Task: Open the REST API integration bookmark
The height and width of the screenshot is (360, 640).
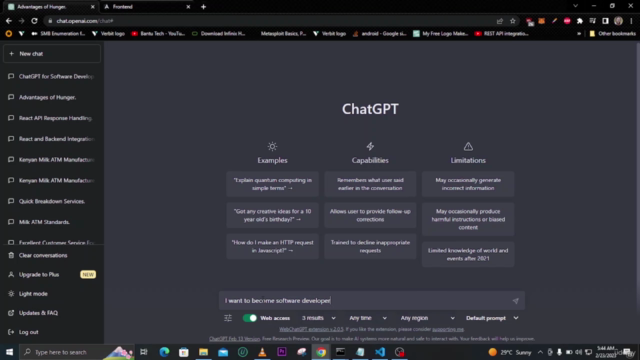Action: 502,33
